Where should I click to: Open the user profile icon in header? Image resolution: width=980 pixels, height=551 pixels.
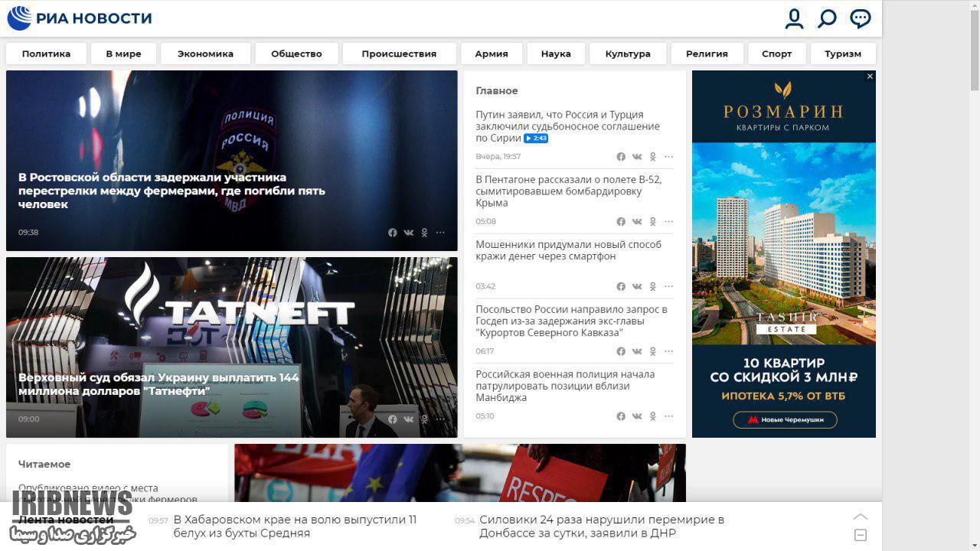pyautogui.click(x=794, y=18)
